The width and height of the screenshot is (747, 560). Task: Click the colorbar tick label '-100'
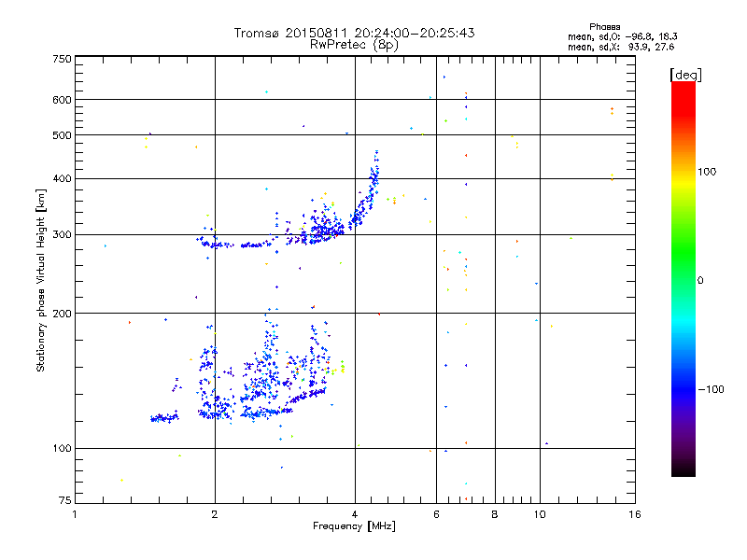click(x=711, y=389)
